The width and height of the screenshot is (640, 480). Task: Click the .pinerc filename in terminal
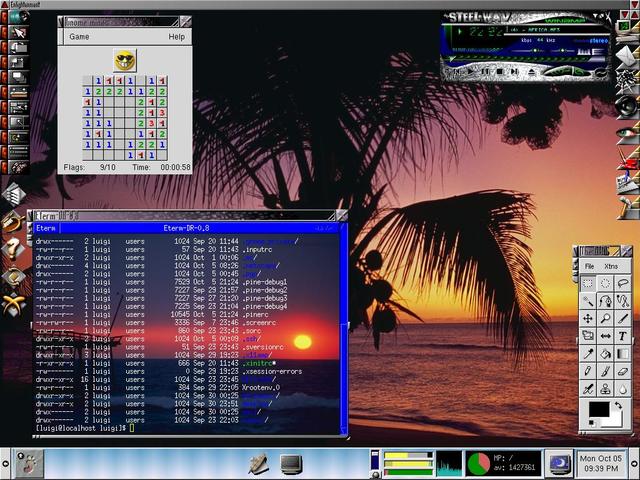(x=255, y=315)
